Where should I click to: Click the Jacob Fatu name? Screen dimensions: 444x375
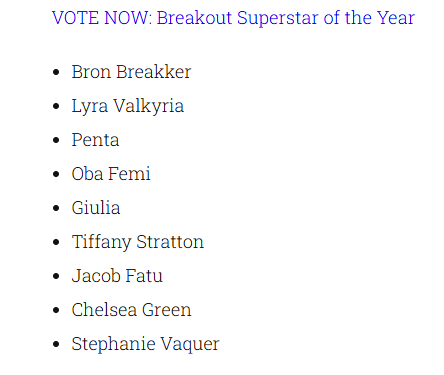coord(117,276)
